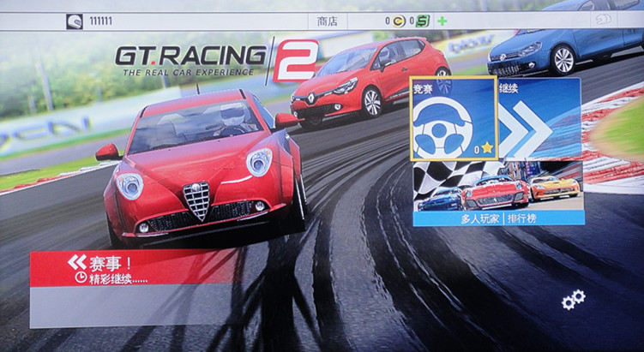
Task: Click the clock icon beside 精彩继续
Action: [x=81, y=277]
